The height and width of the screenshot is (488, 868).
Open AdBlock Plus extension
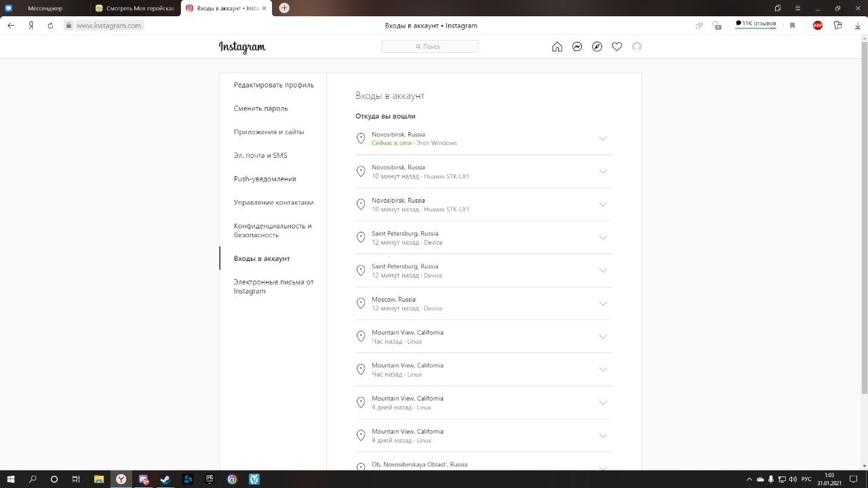tap(818, 25)
